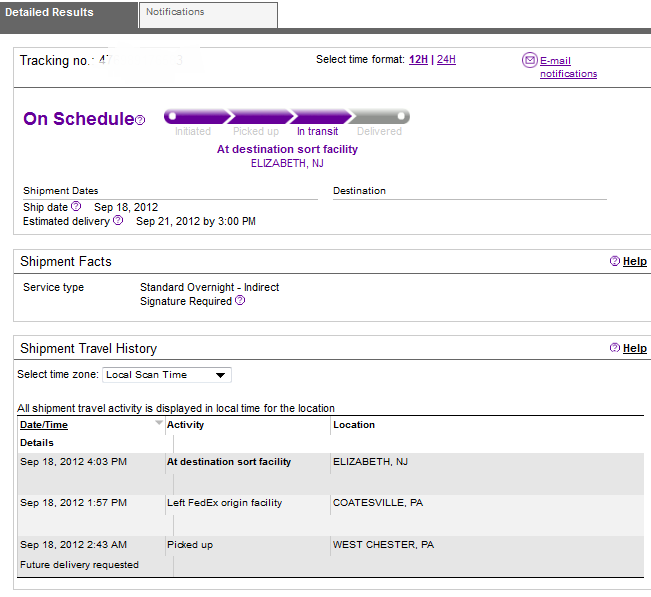Viewport: 651px width, 597px height.
Task: Switch time format to 24H
Action: pyautogui.click(x=446, y=59)
